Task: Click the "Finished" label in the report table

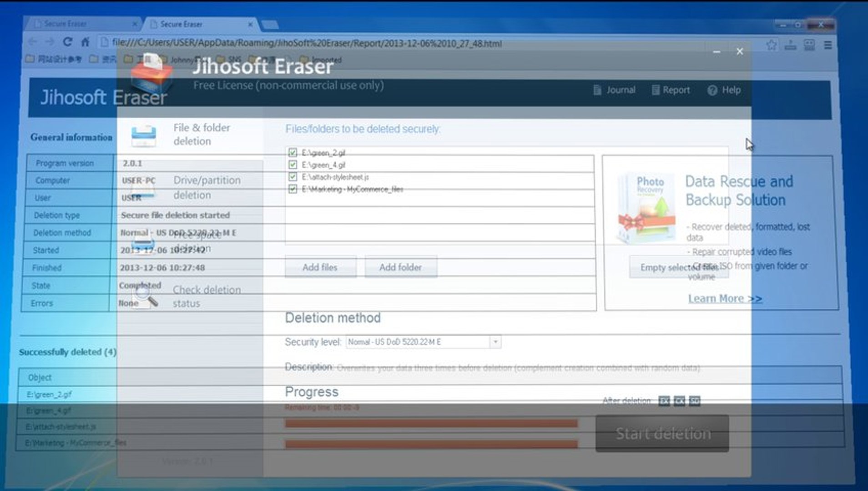Action: click(x=47, y=268)
